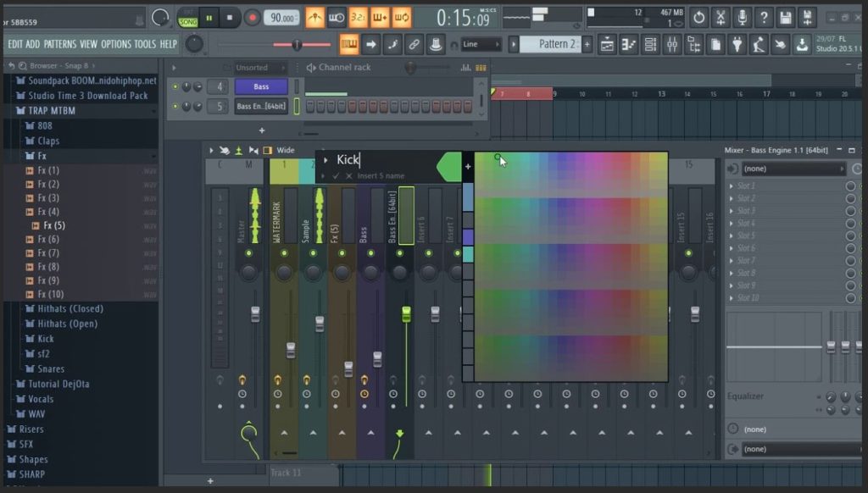Image resolution: width=868 pixels, height=493 pixels.
Task: Mute the Bass En..[64bit] mixer track LED
Action: click(399, 253)
